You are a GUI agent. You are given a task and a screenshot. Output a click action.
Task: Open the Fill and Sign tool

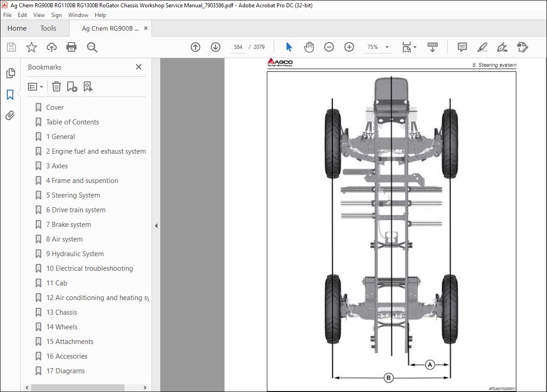click(x=502, y=47)
